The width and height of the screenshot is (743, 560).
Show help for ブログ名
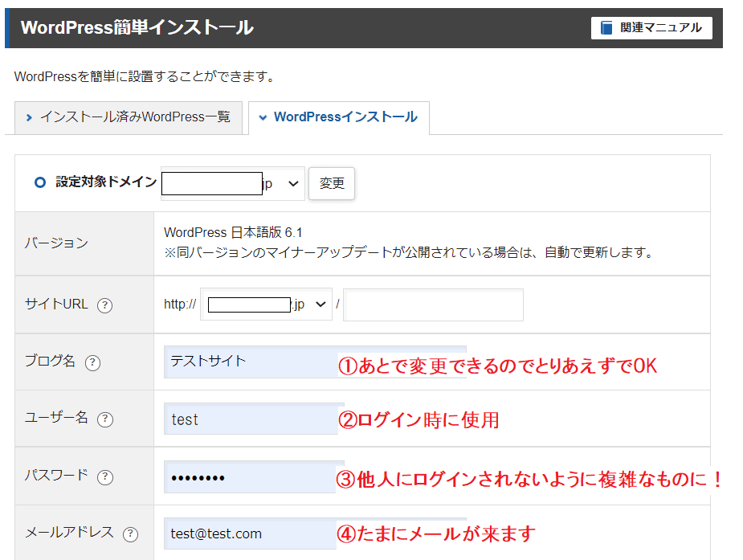coord(92,363)
